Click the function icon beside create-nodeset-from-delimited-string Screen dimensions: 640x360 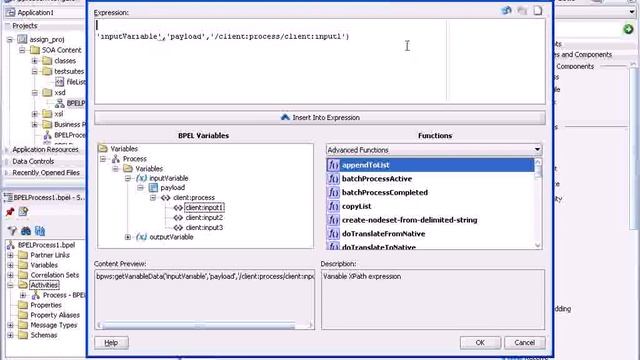333,220
